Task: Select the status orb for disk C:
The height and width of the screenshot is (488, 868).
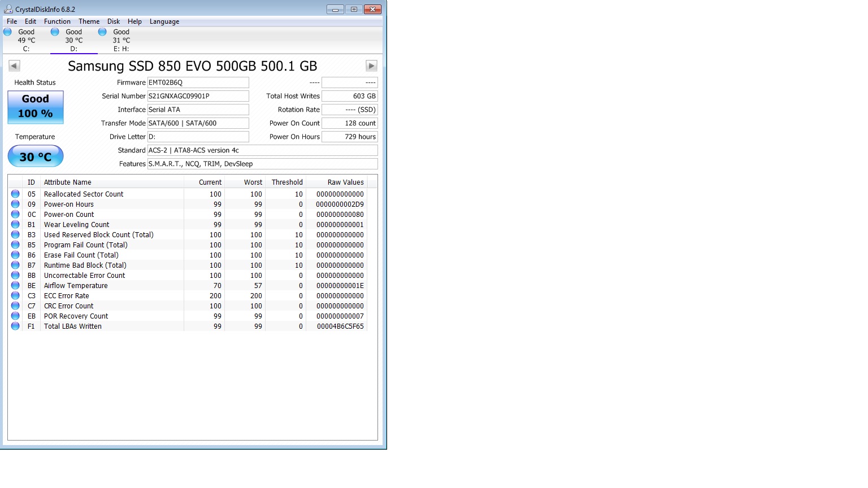Action: [8, 32]
